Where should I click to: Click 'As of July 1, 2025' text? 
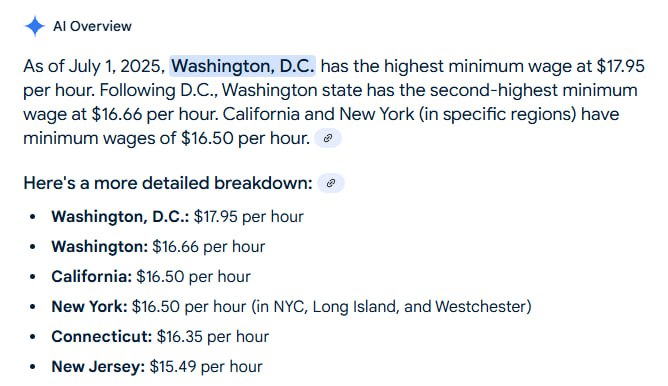pyautogui.click(x=92, y=66)
